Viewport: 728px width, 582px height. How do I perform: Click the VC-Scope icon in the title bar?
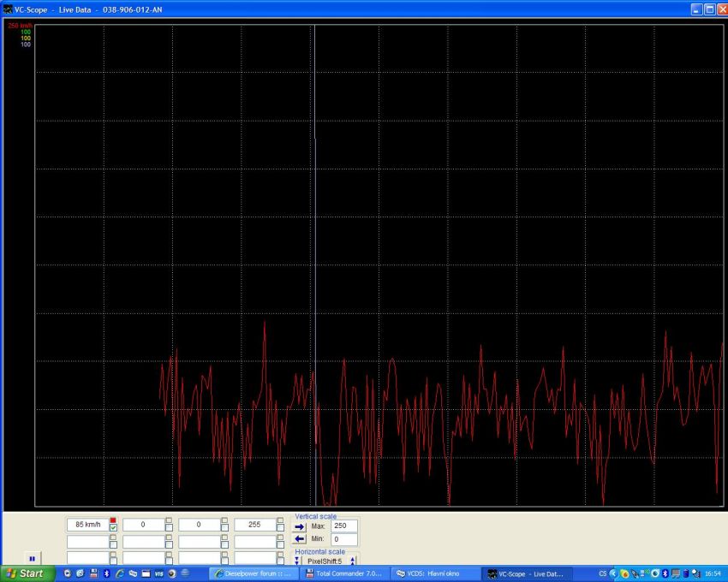pos(8,9)
